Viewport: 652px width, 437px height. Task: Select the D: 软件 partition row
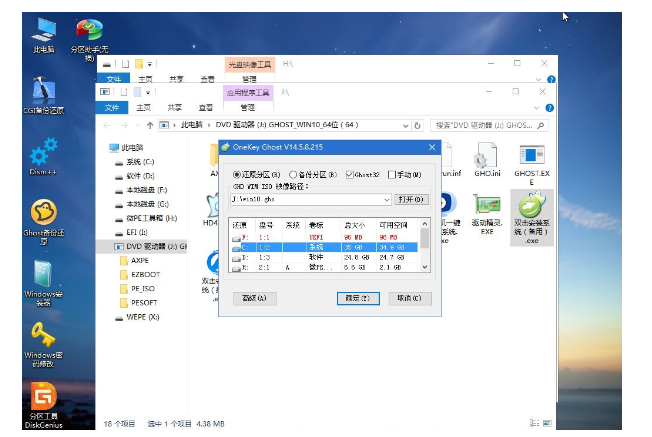325,258
